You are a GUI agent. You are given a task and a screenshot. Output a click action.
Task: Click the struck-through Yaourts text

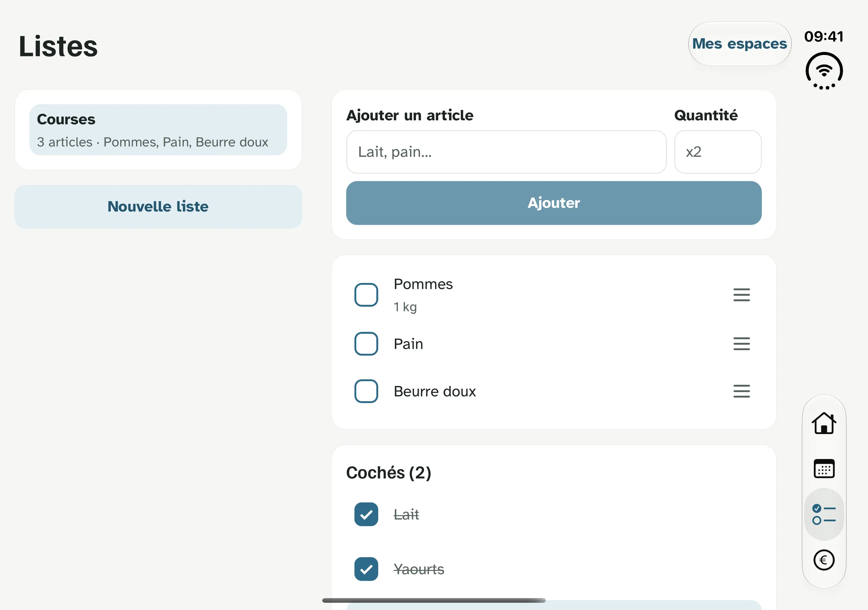coord(419,569)
